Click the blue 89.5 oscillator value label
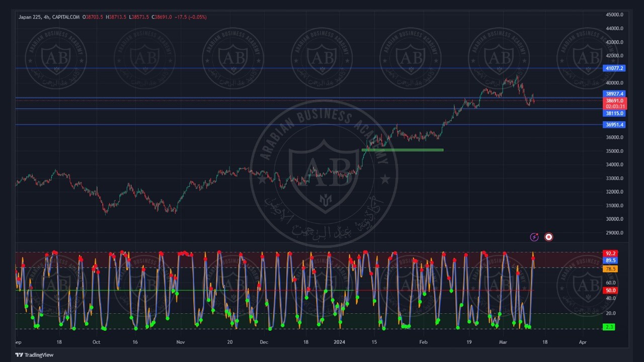 pyautogui.click(x=610, y=260)
